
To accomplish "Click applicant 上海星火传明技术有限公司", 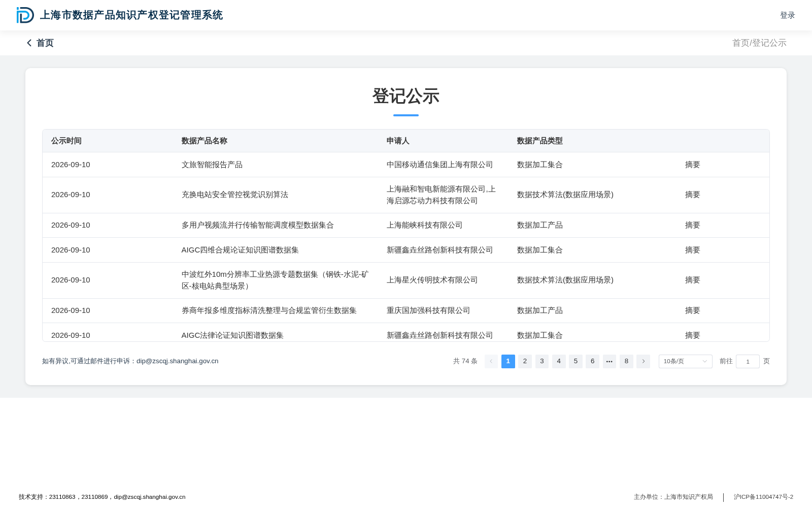I will [432, 280].
